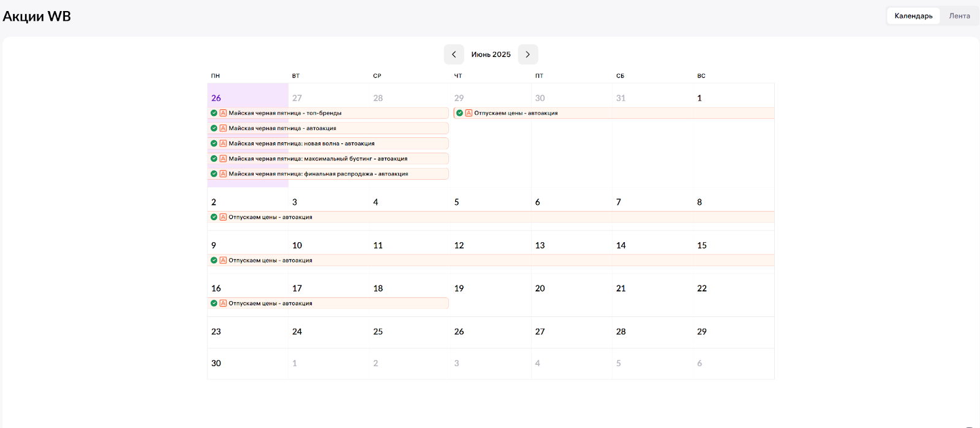Switch to the Календарь view
Image resolution: width=980 pixels, height=428 pixels.
(x=913, y=16)
